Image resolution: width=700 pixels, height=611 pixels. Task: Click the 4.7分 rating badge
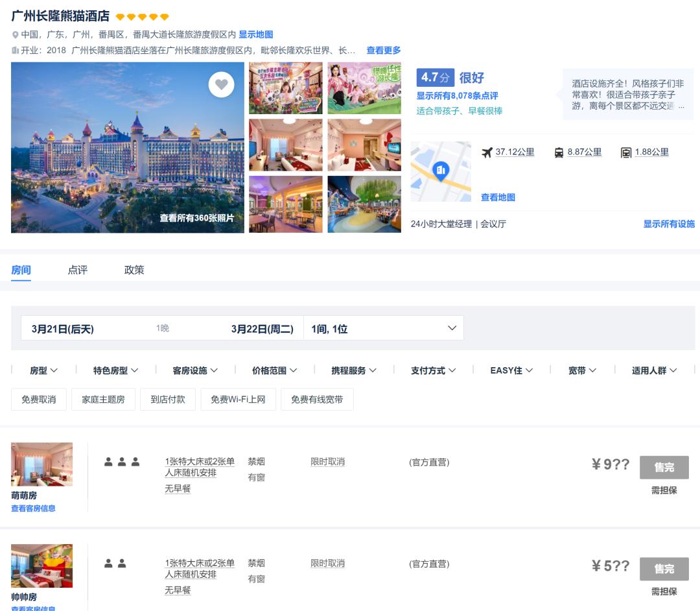[436, 77]
